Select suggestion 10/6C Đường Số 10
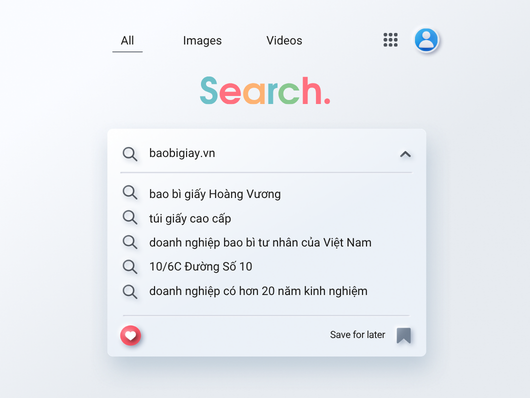Viewport: 530px width, 398px height. pyautogui.click(x=201, y=266)
